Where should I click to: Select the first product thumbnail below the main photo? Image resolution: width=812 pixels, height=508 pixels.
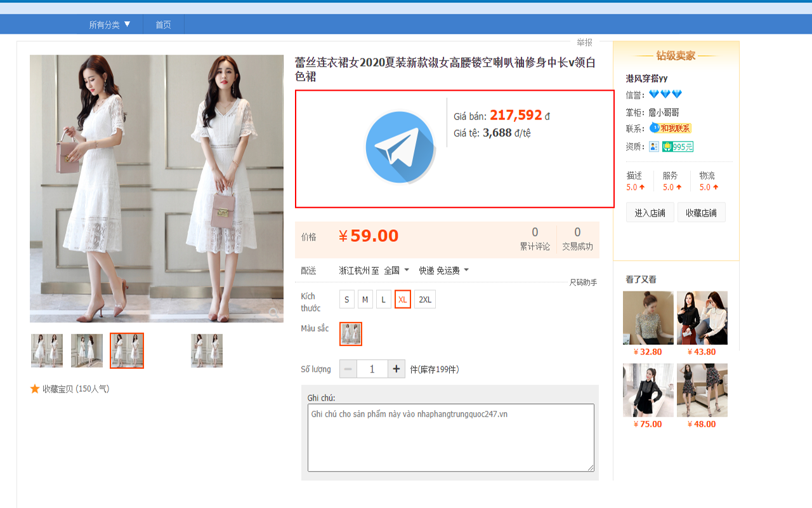coord(47,351)
